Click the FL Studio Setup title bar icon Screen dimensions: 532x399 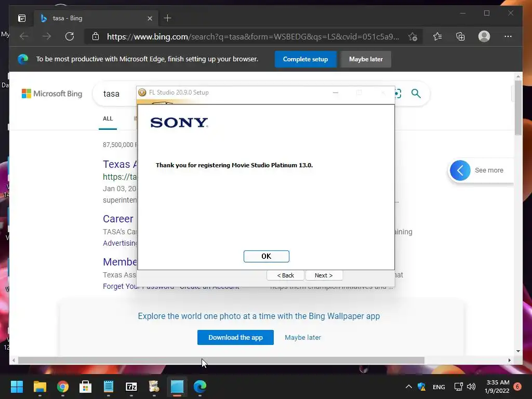142,92
